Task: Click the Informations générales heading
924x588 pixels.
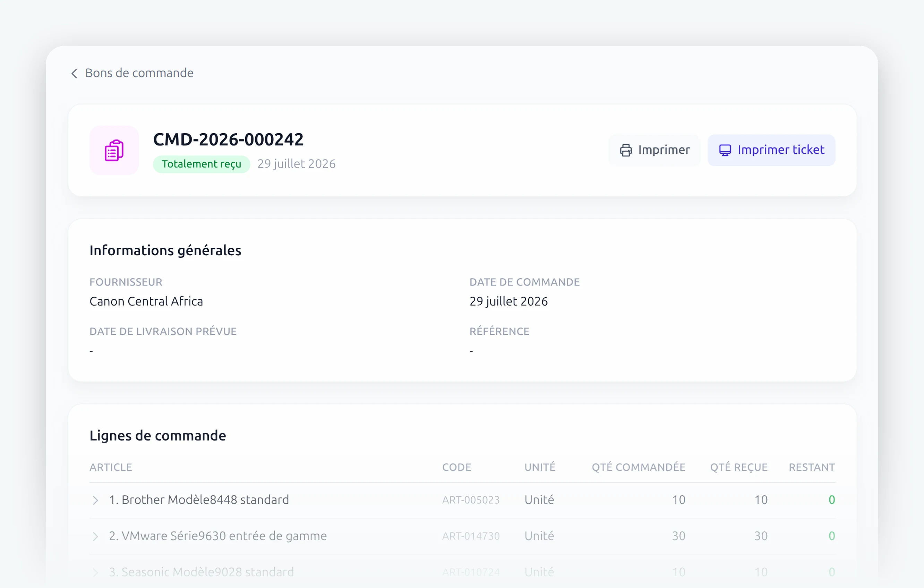Action: pyautogui.click(x=165, y=250)
